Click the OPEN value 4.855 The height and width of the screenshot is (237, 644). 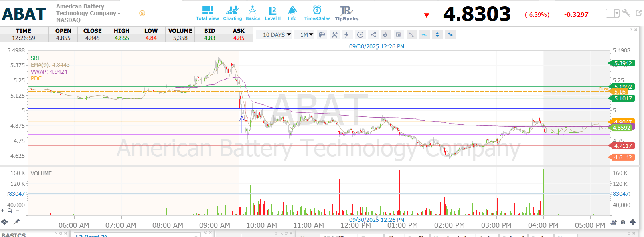63,38
